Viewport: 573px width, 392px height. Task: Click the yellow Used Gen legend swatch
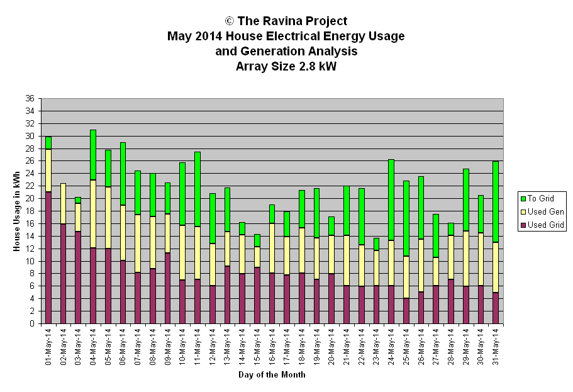pyautogui.click(x=523, y=211)
